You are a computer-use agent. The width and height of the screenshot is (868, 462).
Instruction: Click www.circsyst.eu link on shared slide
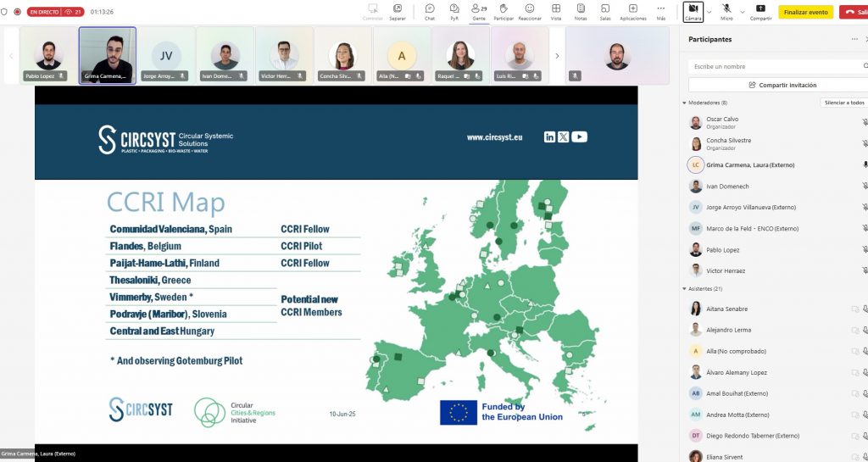tap(494, 137)
